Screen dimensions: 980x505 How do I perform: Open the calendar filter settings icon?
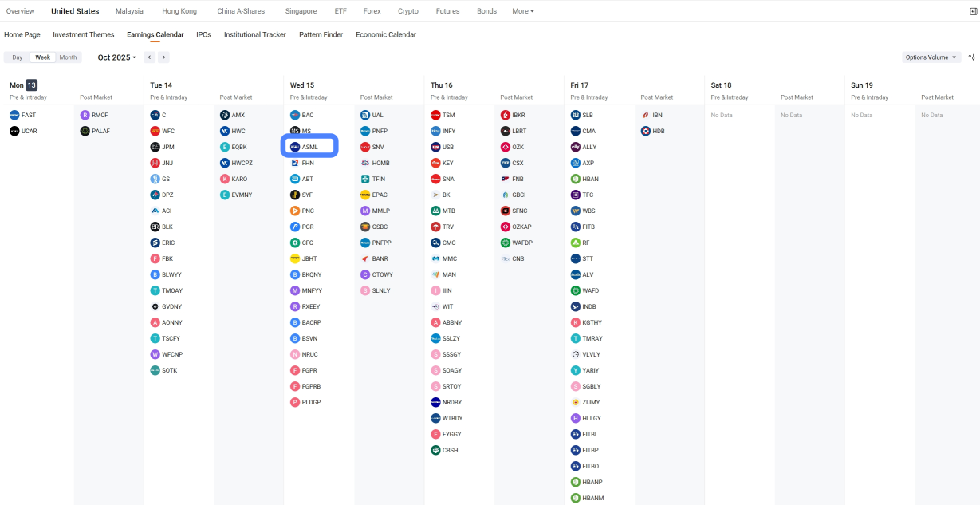coord(971,57)
